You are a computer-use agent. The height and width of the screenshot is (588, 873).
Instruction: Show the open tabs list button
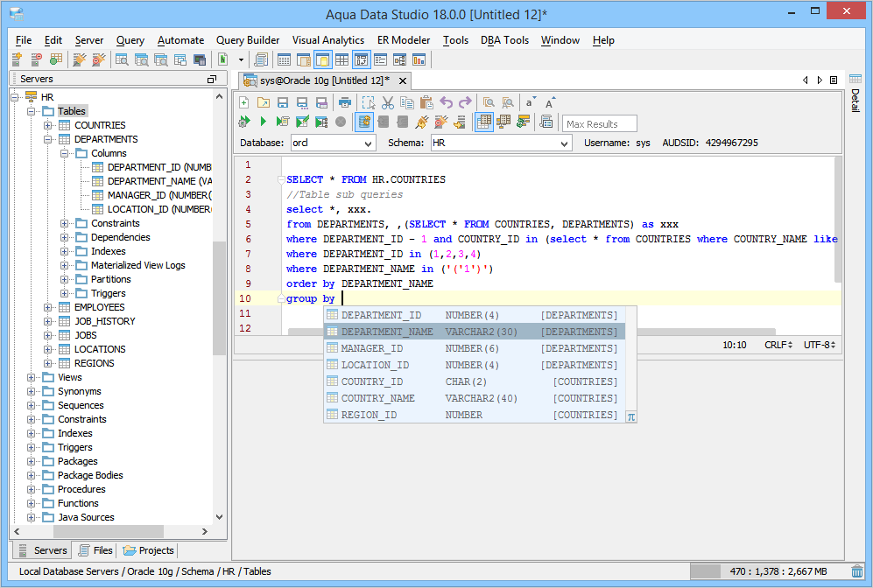click(834, 80)
